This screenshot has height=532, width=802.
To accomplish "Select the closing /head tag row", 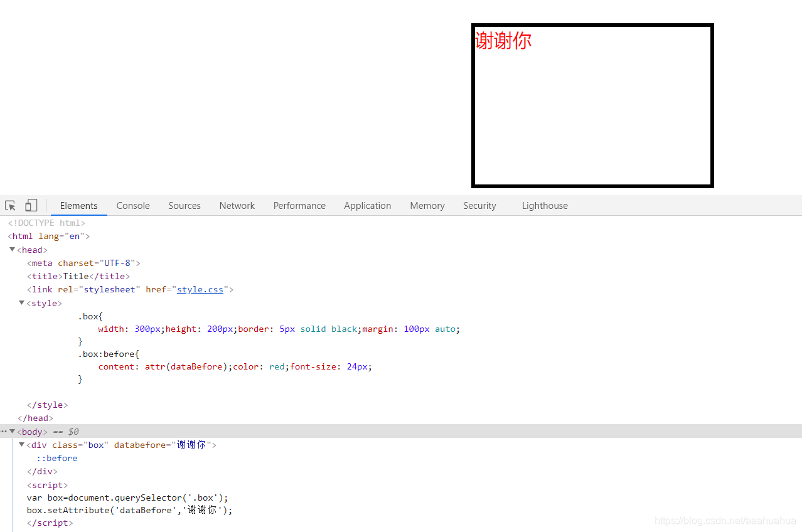I will (35, 418).
